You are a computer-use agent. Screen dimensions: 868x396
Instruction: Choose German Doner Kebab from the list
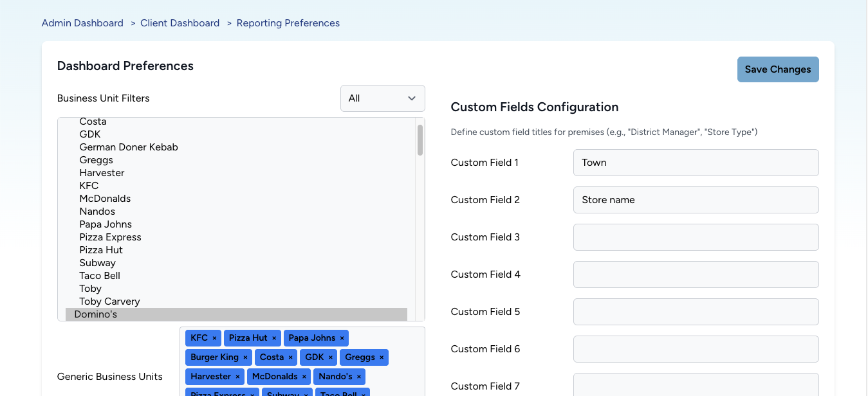[129, 147]
